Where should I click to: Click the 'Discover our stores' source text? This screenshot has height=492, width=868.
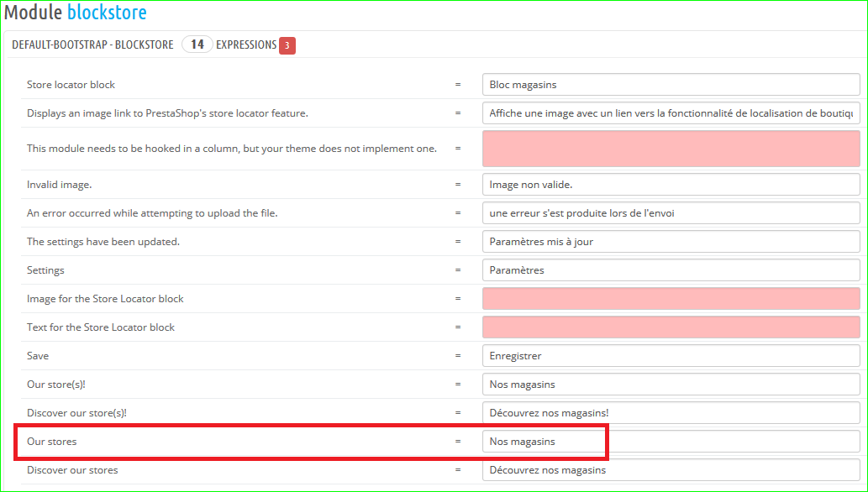pos(72,470)
